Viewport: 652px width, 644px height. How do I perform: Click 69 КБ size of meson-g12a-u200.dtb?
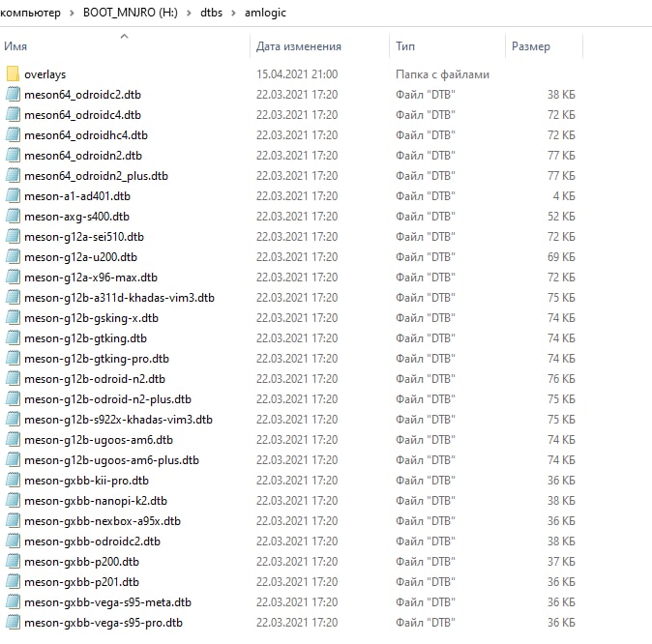pos(561,257)
